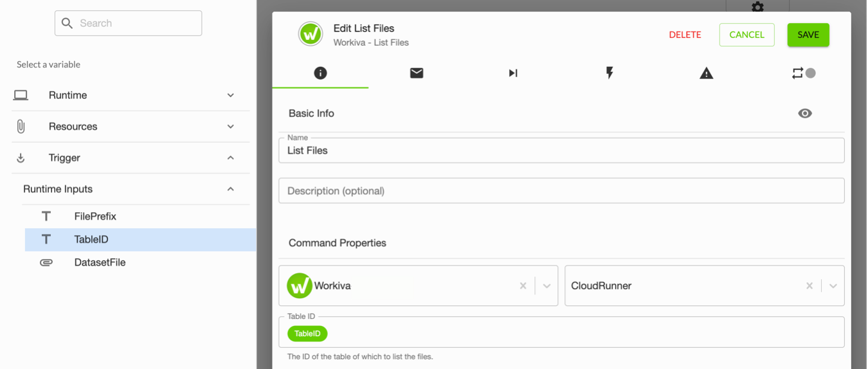Click the Name field containing List Files

(561, 150)
